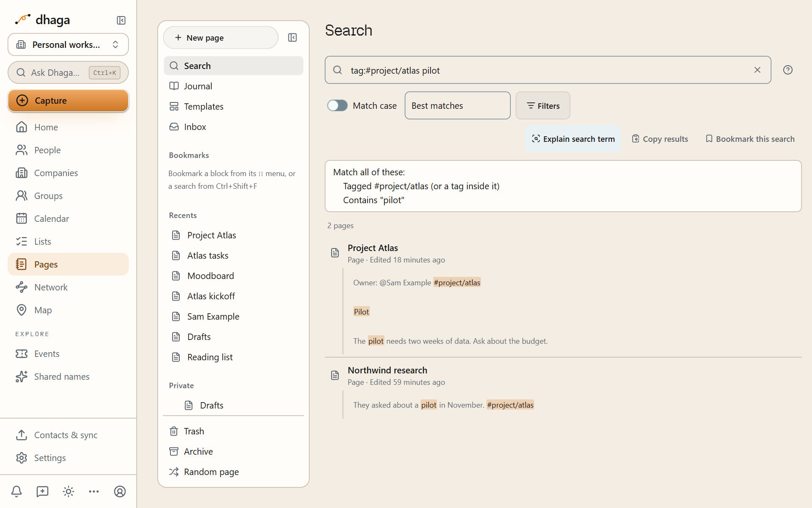
Task: Open Events under Explore
Action: point(68,353)
